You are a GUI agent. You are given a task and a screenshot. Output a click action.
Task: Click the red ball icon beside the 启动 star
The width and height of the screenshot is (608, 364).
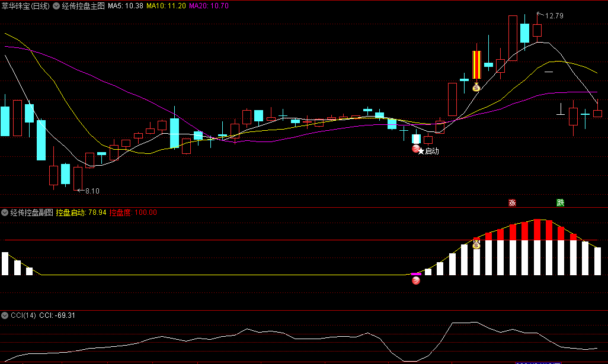tap(415, 149)
